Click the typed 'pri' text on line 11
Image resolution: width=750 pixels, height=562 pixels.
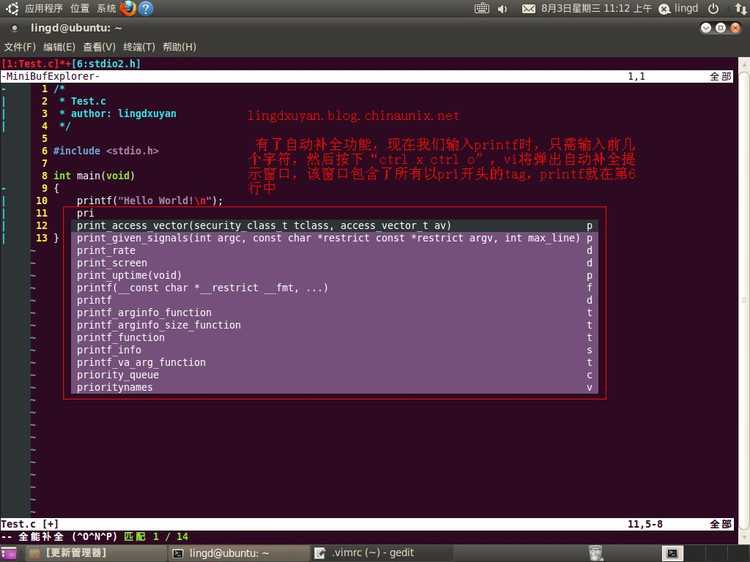pyautogui.click(x=85, y=213)
